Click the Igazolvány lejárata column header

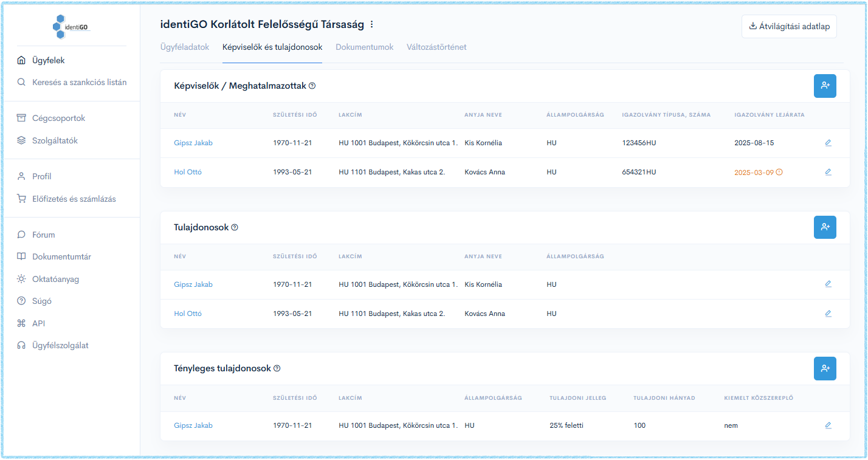click(770, 115)
